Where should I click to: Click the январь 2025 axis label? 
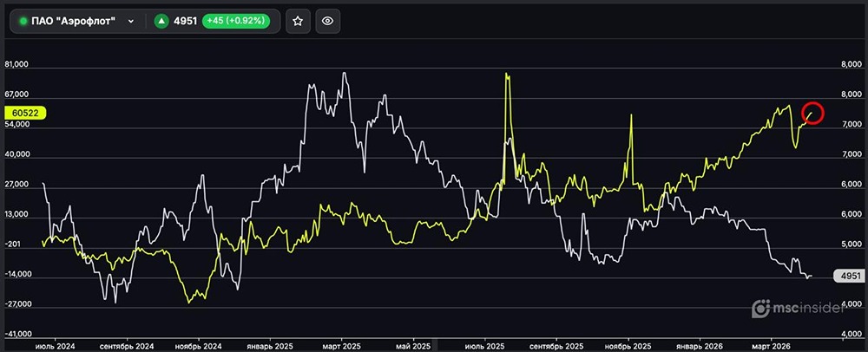(x=270, y=345)
